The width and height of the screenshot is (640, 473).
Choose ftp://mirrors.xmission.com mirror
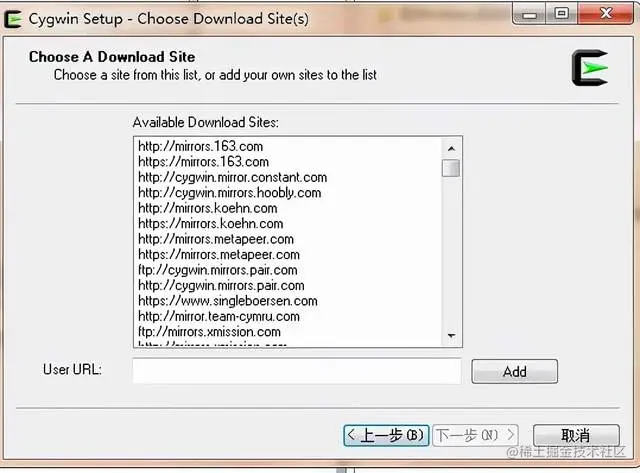[209, 332]
